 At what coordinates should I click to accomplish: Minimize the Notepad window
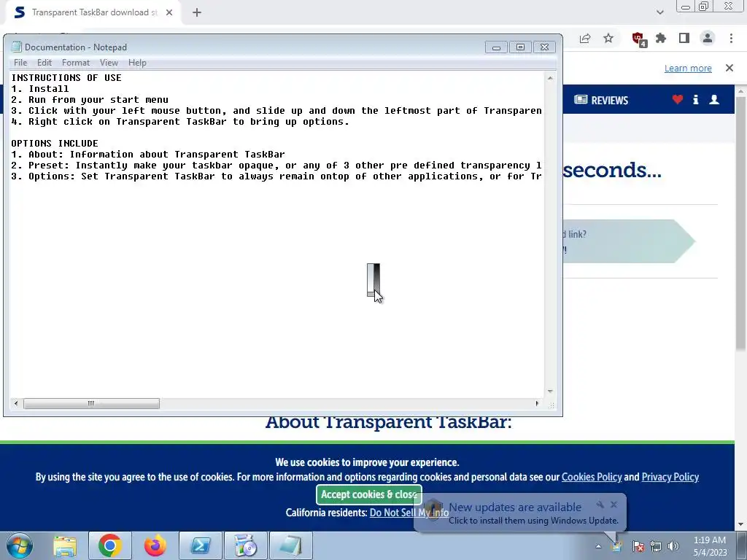click(496, 47)
